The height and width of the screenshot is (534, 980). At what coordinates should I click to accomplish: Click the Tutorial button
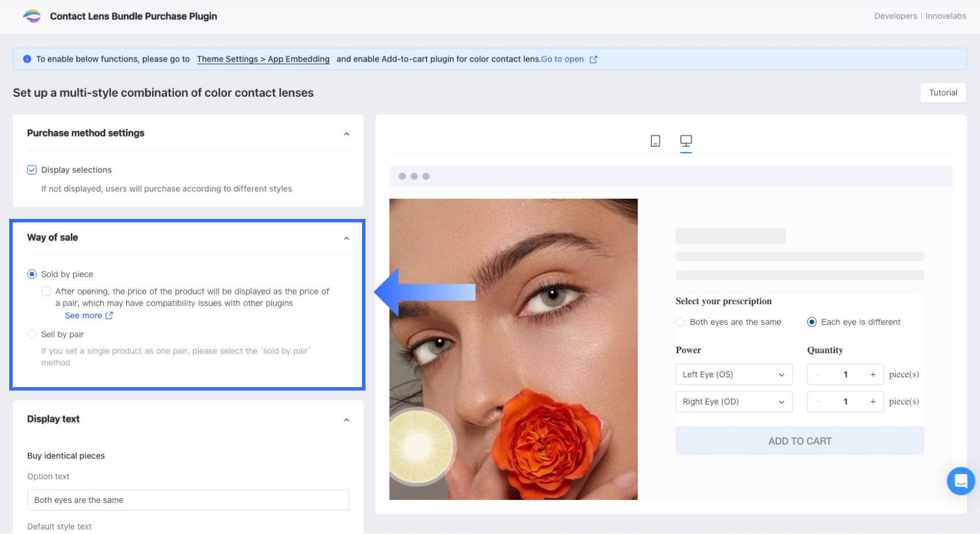click(x=943, y=93)
